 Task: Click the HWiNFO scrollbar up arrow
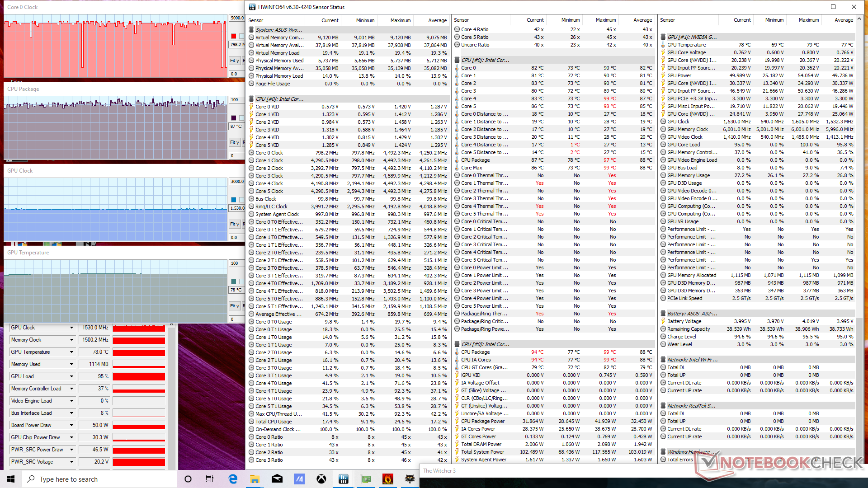click(x=859, y=19)
